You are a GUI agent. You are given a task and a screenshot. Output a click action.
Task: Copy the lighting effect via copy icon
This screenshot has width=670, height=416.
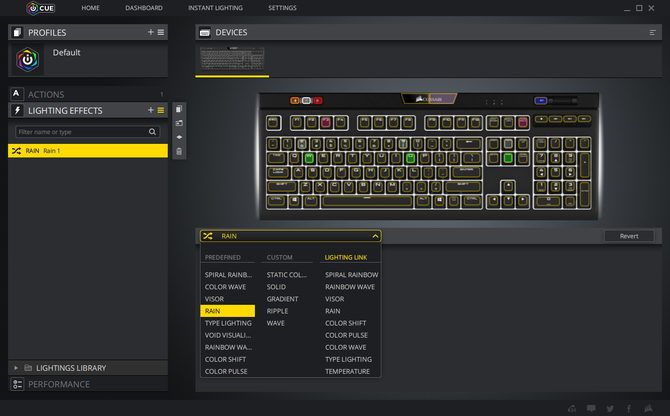(179, 109)
